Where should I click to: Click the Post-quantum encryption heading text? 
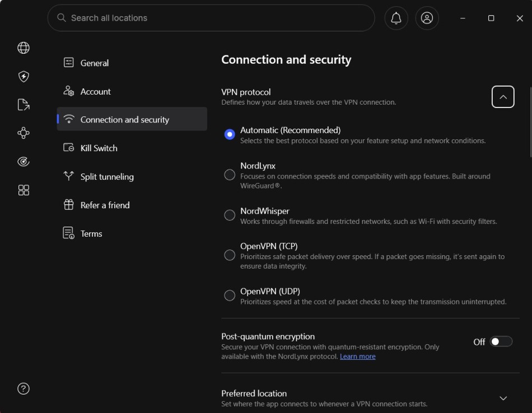268,336
